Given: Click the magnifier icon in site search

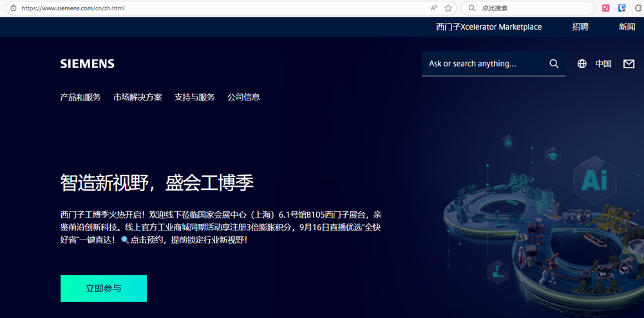Looking at the screenshot, I should [554, 64].
